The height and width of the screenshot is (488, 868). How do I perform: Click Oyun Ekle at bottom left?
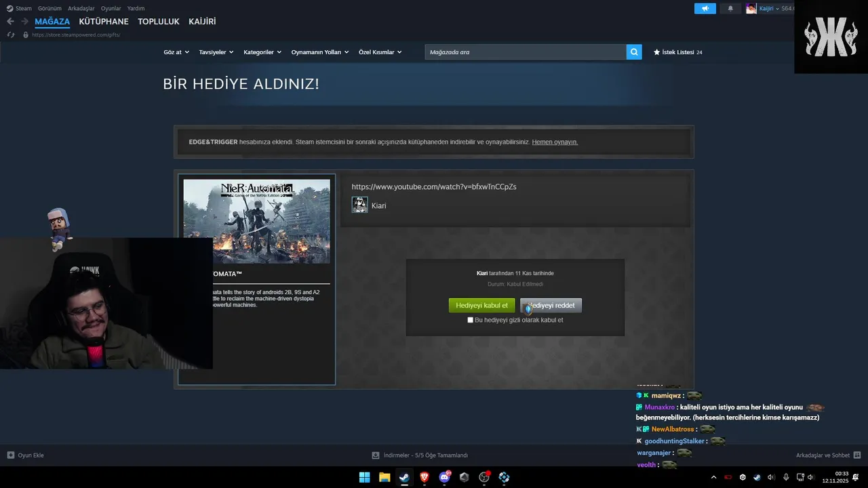tap(26, 455)
